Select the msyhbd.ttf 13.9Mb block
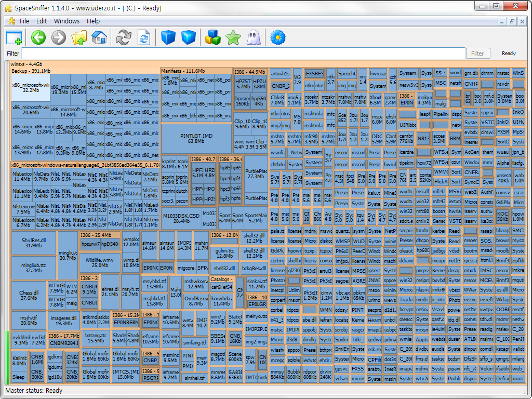This screenshot has height=399, width=532. tap(154, 284)
